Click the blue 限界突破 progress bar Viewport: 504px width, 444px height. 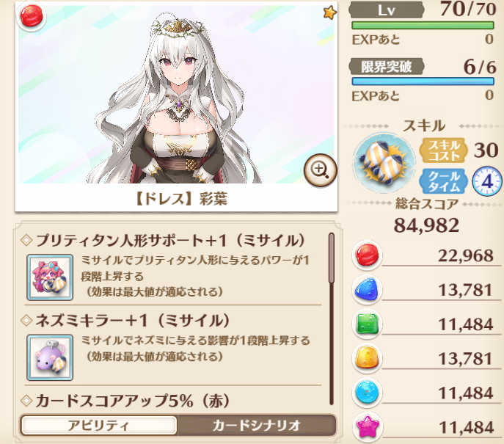(x=423, y=81)
